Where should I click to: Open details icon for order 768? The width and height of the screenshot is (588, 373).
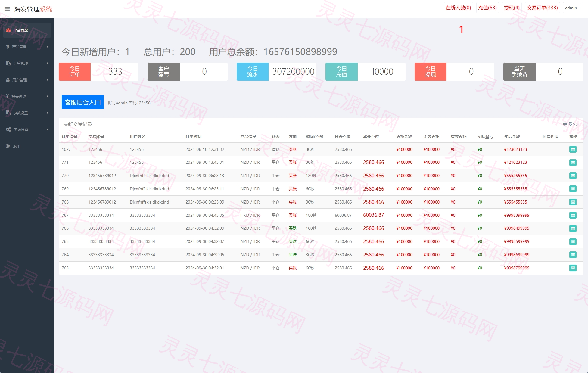point(573,202)
